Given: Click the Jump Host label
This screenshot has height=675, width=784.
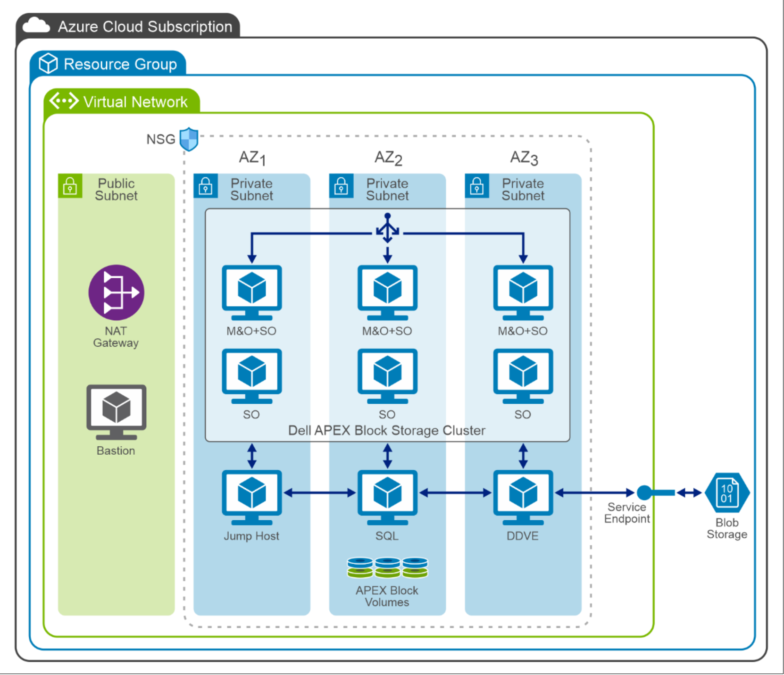Looking at the screenshot, I should click(251, 536).
